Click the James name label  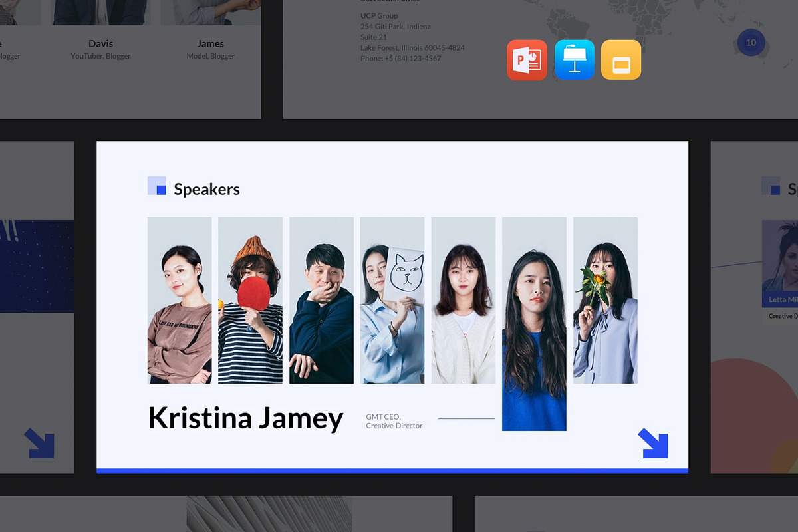[x=210, y=43]
